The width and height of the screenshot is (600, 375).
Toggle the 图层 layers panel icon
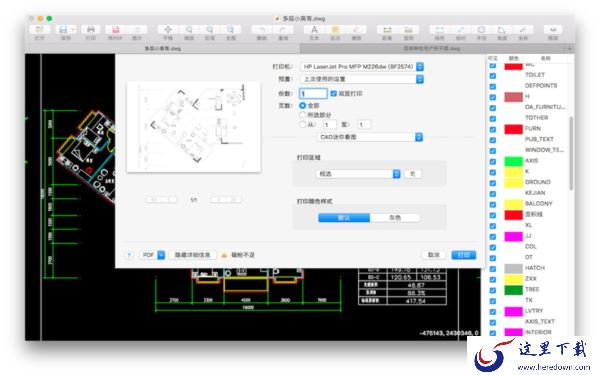pos(553,29)
